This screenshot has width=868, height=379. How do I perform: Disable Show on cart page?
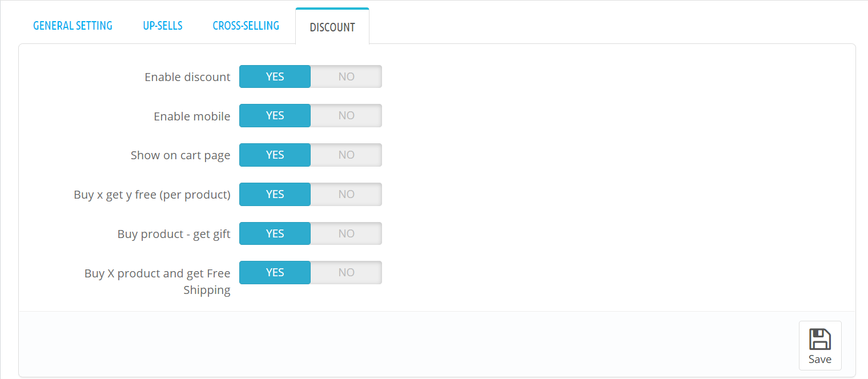click(346, 155)
